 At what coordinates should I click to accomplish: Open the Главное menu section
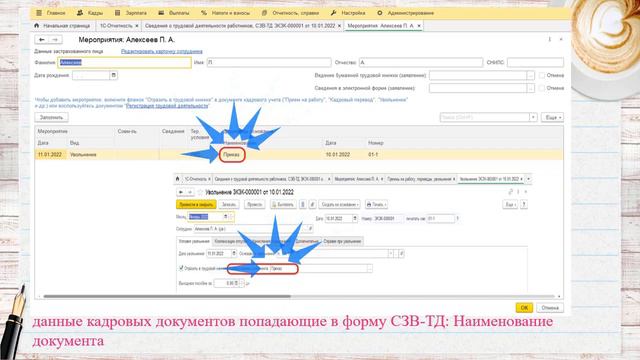point(51,13)
